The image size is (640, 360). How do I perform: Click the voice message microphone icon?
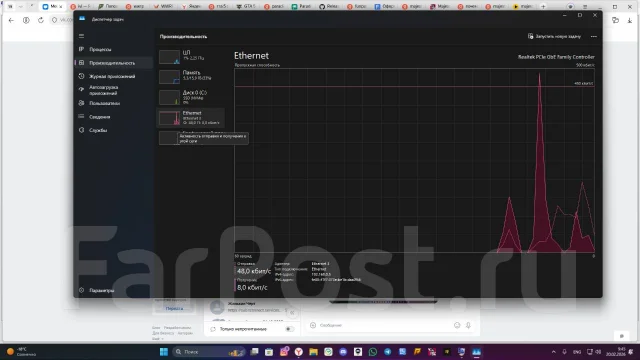point(468,325)
